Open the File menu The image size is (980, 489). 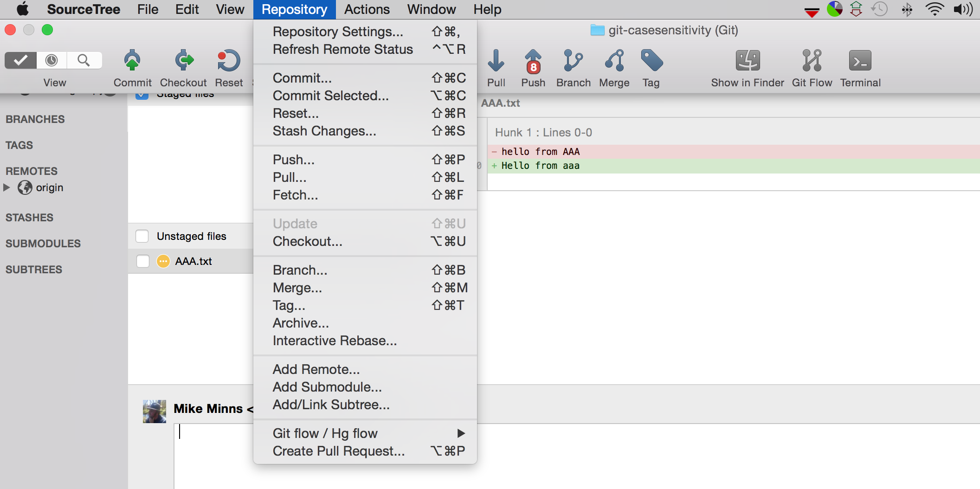click(x=148, y=9)
